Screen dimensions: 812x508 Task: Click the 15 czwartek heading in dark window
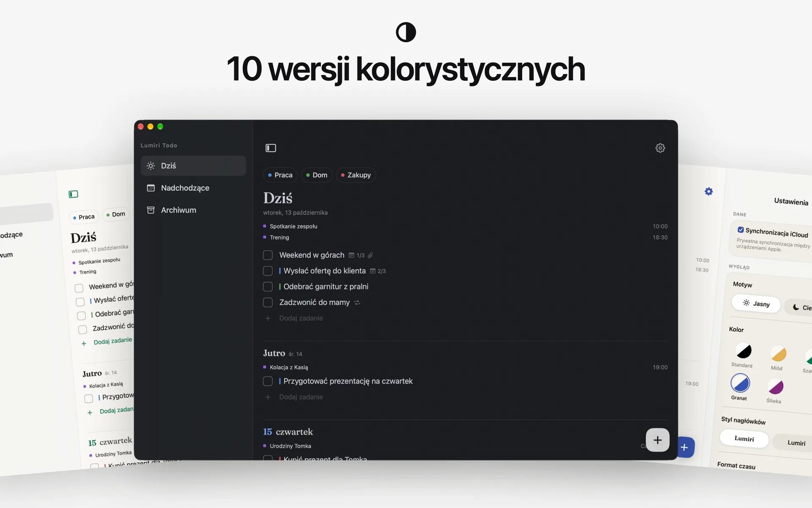click(288, 432)
